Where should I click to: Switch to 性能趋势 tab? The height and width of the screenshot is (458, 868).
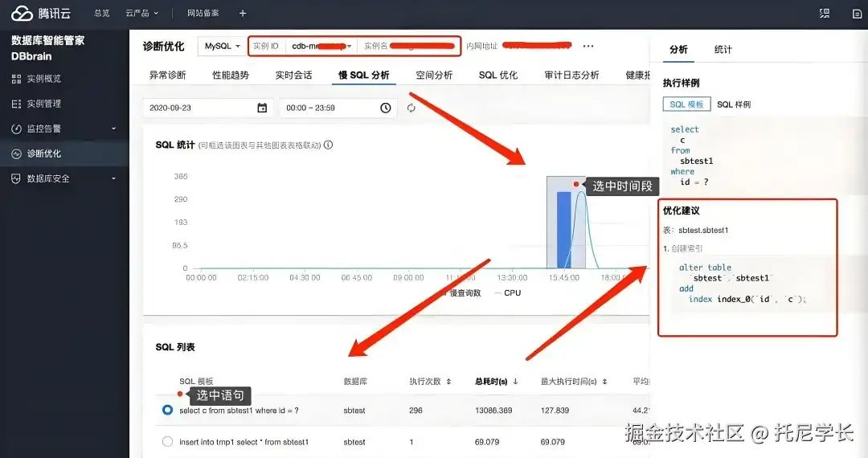(231, 75)
